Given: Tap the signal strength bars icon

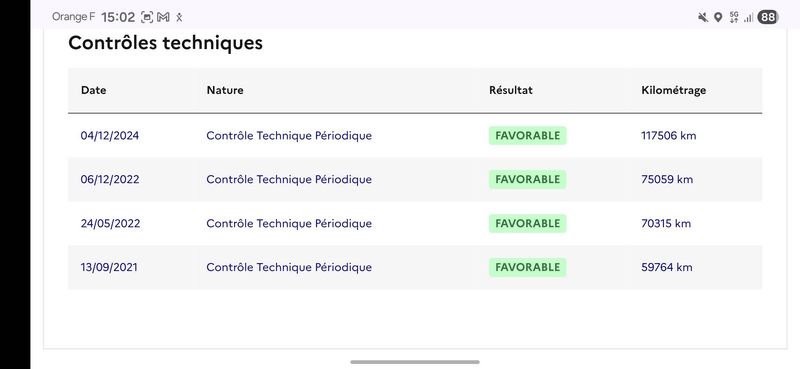Looking at the screenshot, I should 748,18.
